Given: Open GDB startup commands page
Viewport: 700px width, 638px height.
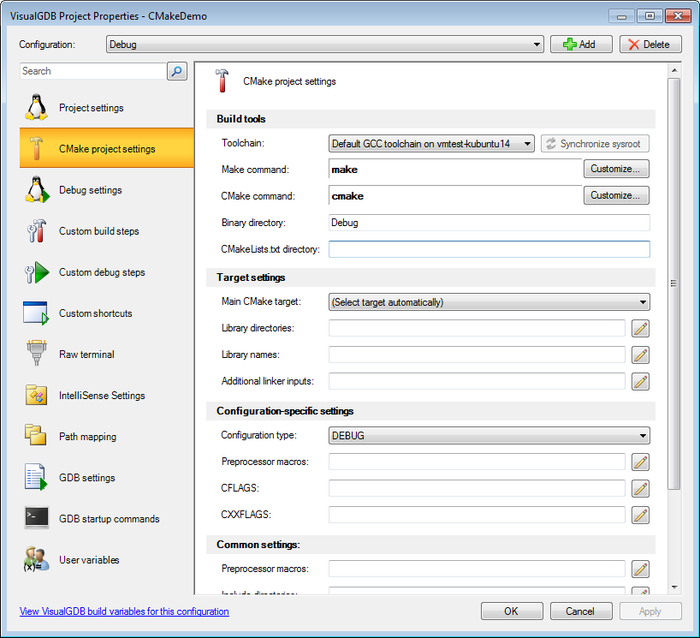Looking at the screenshot, I should [107, 518].
